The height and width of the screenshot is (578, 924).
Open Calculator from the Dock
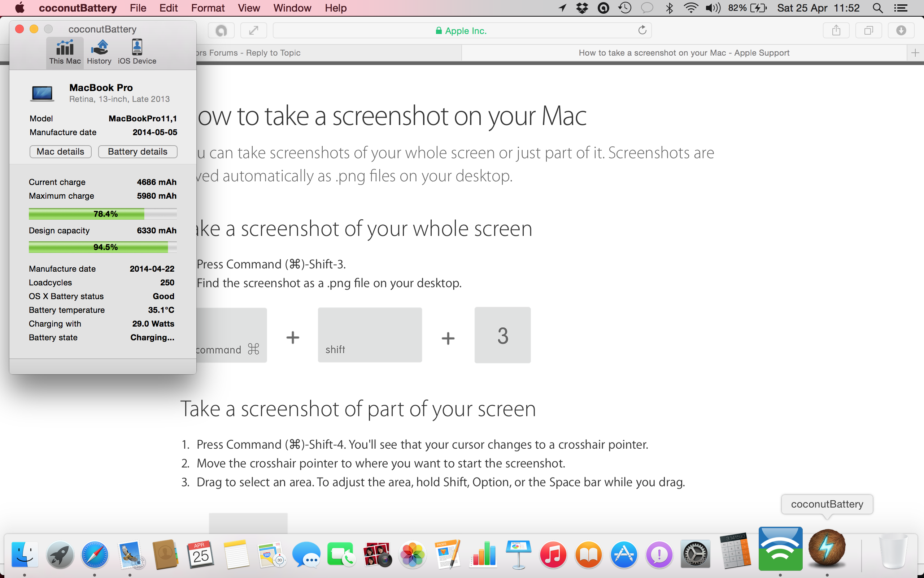735,551
